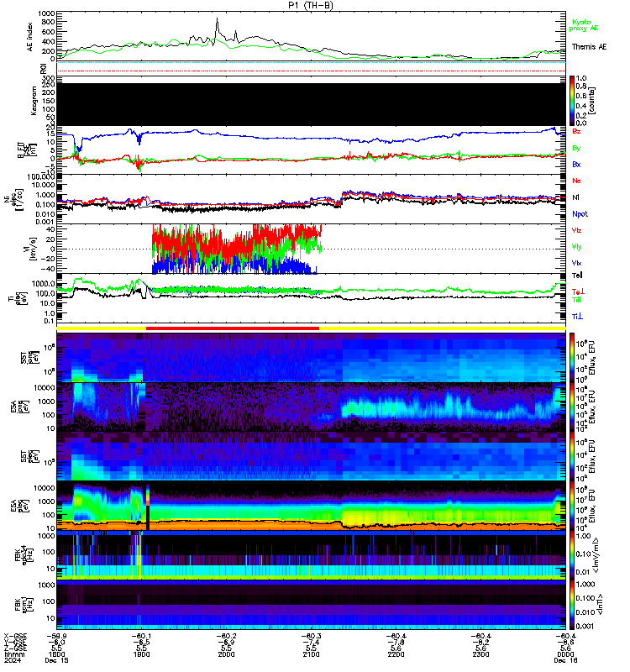Click the green Viy legend label
Image resolution: width=630 pixels, height=672 pixels.
[576, 247]
